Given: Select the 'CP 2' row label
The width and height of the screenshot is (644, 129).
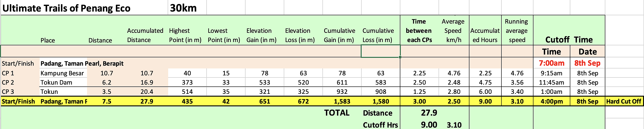Looking at the screenshot, I should click(8, 83).
